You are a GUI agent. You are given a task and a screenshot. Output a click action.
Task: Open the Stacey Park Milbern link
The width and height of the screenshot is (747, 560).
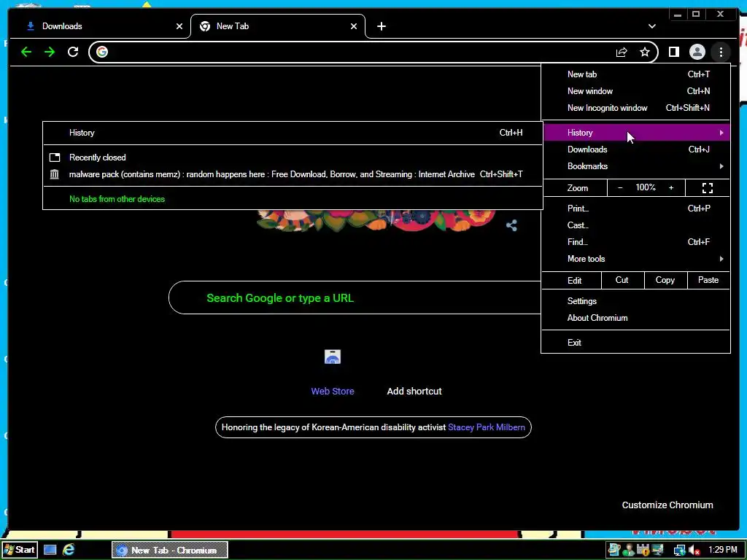click(x=487, y=427)
